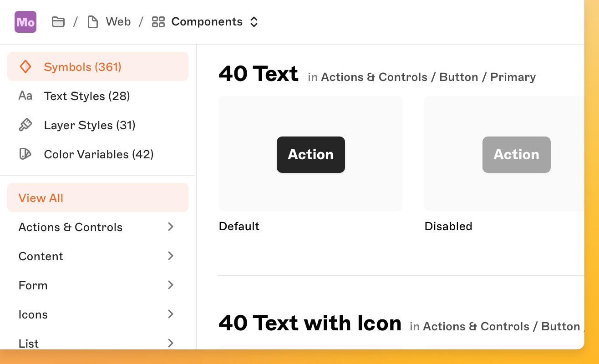Click the Mo workspace avatar
This screenshot has width=599, height=364.
tap(25, 21)
